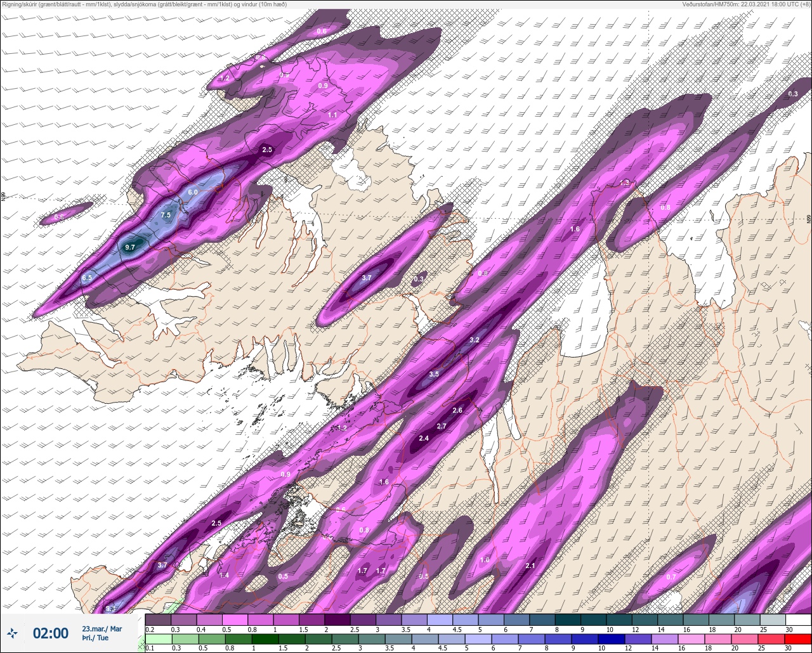Select the 9.7 precipitation peak label

[x=130, y=247]
